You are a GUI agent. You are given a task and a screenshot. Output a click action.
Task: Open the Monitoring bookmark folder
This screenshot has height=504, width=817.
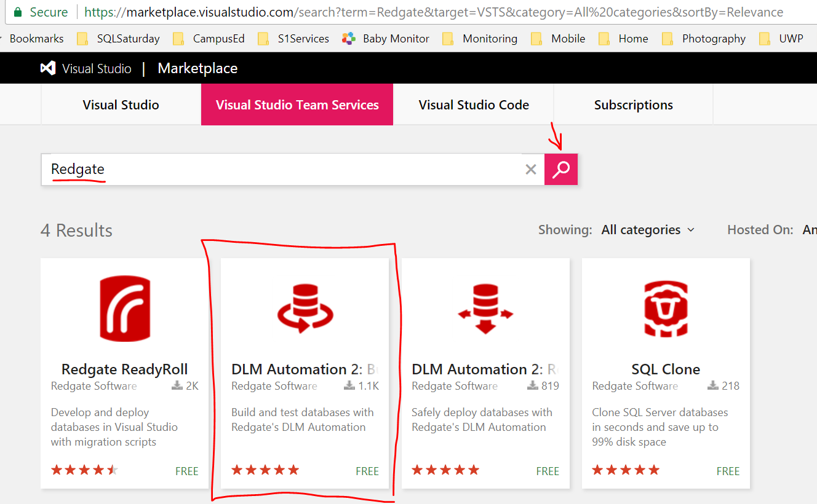(480, 39)
